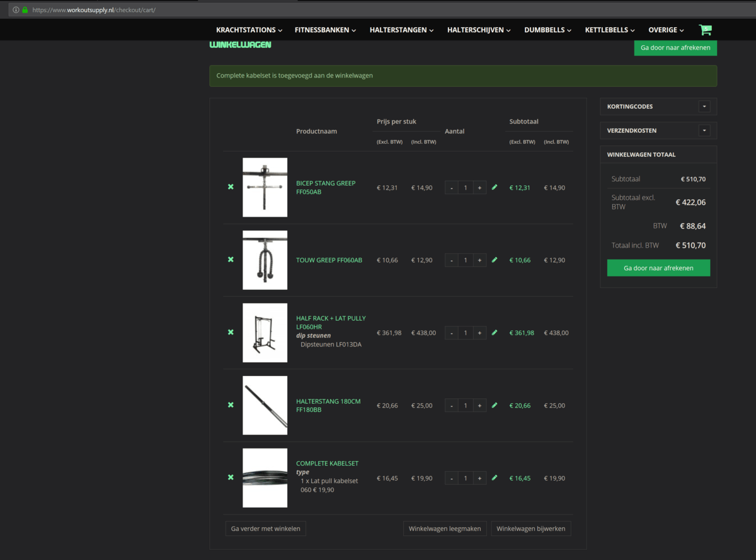The image size is (756, 560).
Task: Edit the Complete Kabelset item options
Action: (495, 477)
